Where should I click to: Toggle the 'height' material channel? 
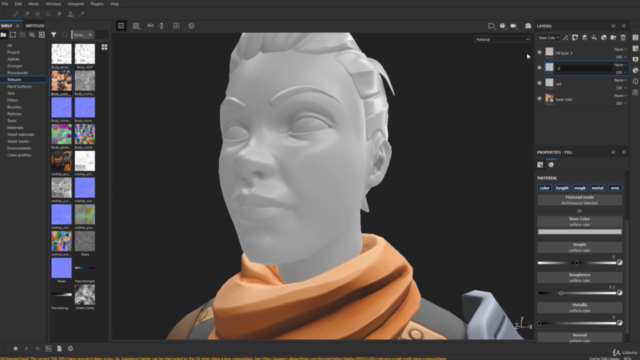[x=562, y=188]
